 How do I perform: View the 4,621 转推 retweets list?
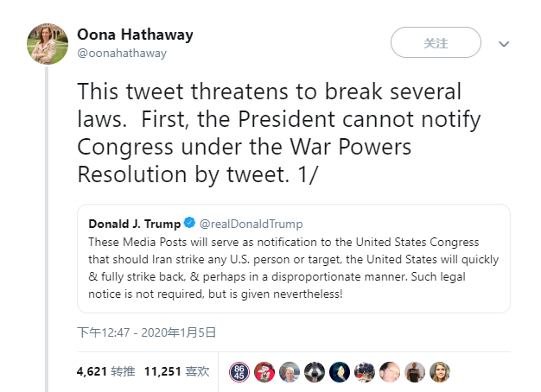[x=102, y=371]
